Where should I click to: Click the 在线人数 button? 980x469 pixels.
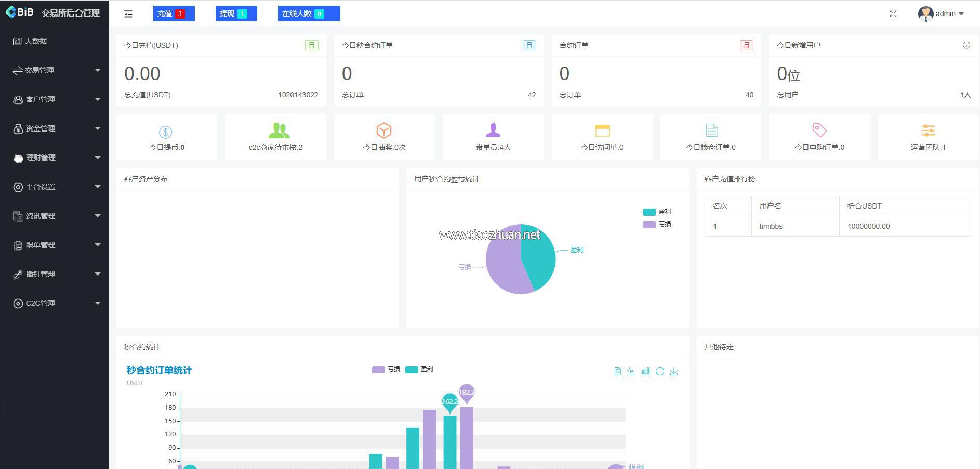[309, 14]
